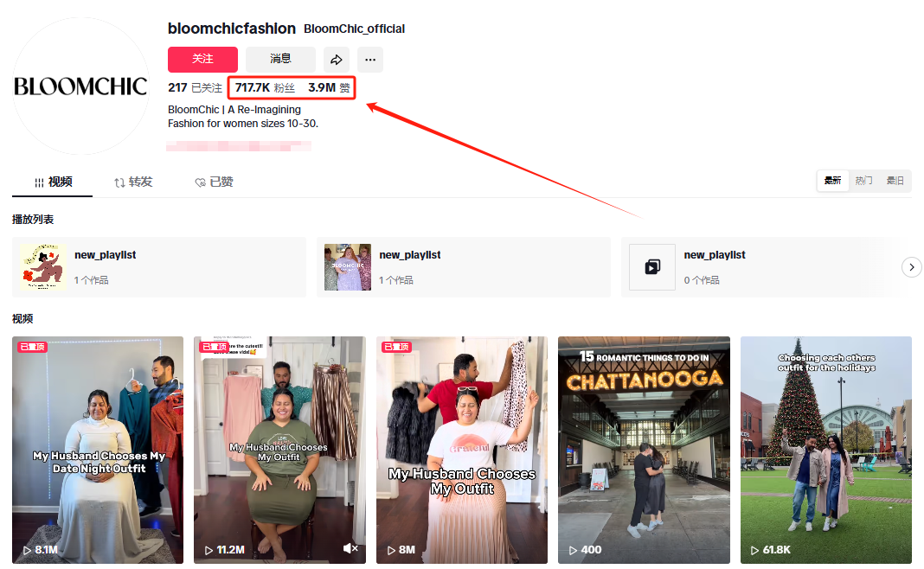Open the 视频 (Videos) tab
The height and width of the screenshot is (569, 924).
(53, 182)
